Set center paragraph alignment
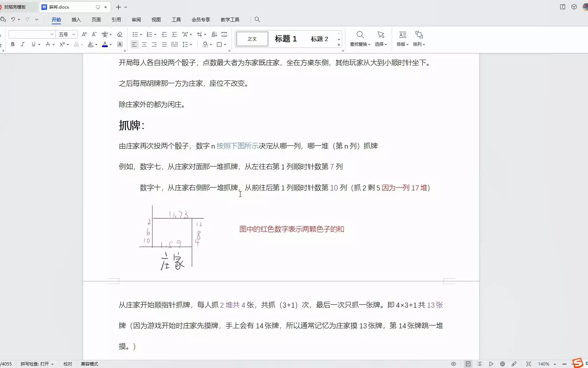This screenshot has height=368, width=588. tap(144, 44)
